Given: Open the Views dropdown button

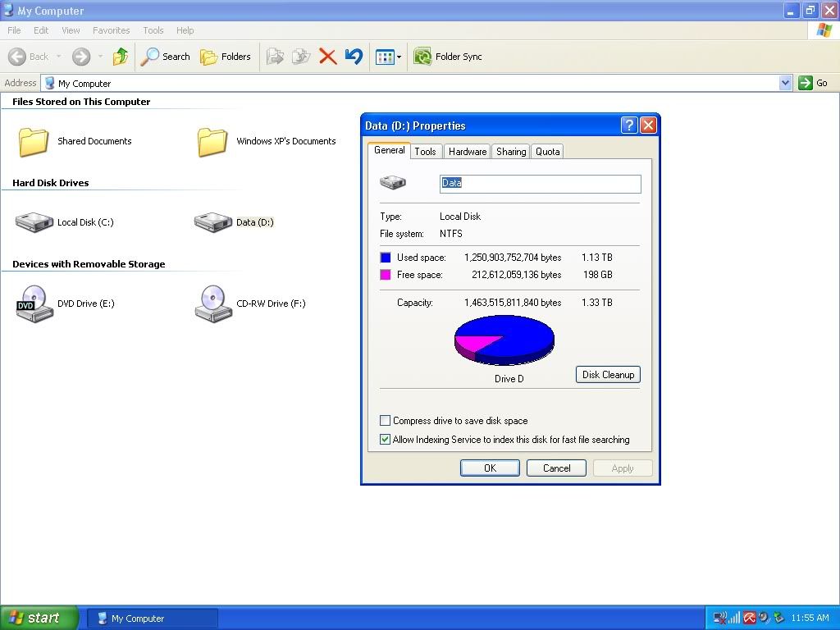Looking at the screenshot, I should click(x=388, y=57).
